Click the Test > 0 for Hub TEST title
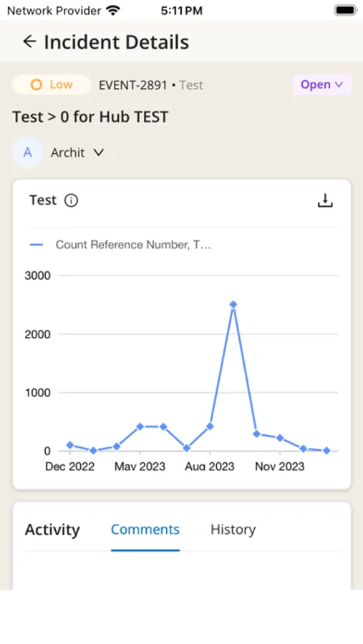The height and width of the screenshot is (644, 363). (90, 117)
